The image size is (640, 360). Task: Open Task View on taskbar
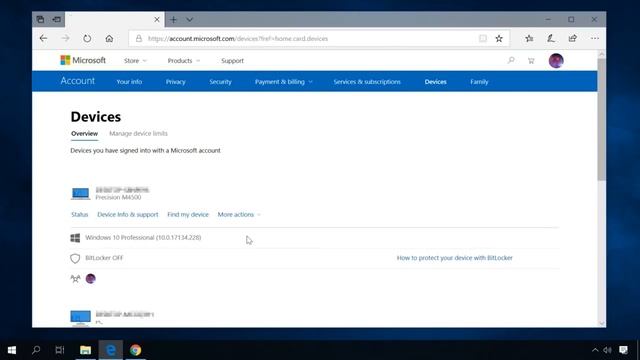point(60,350)
